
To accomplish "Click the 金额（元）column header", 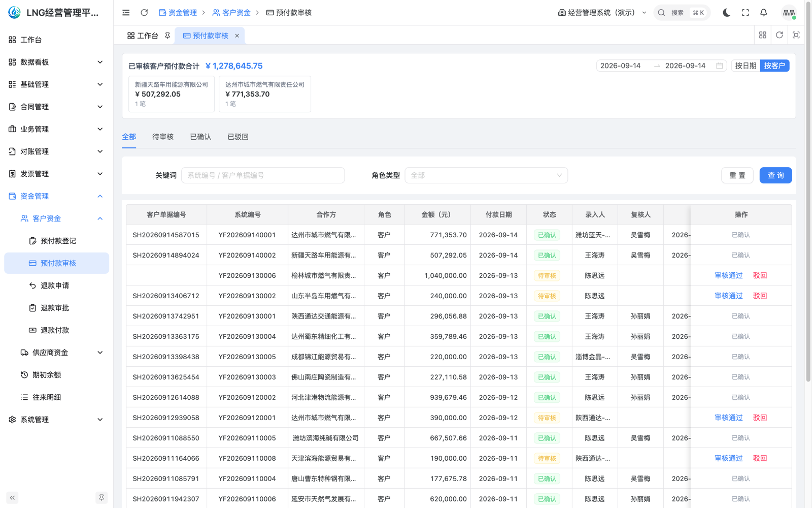I will coord(437,215).
